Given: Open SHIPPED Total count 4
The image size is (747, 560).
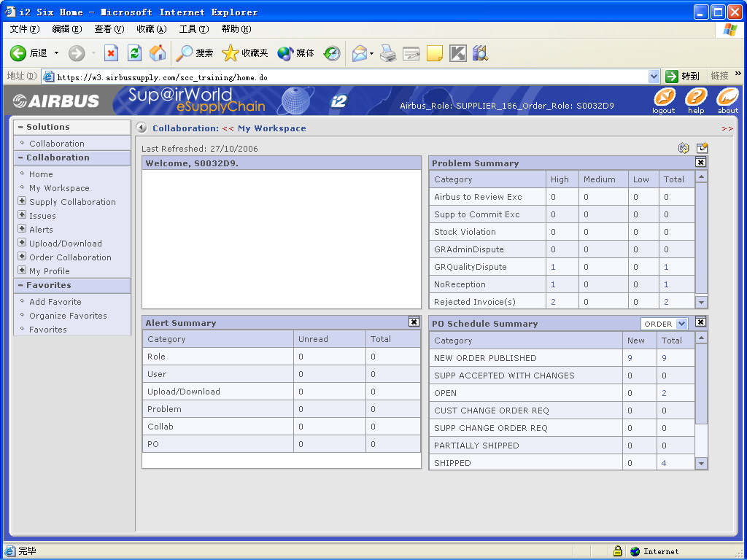Looking at the screenshot, I should [x=664, y=463].
